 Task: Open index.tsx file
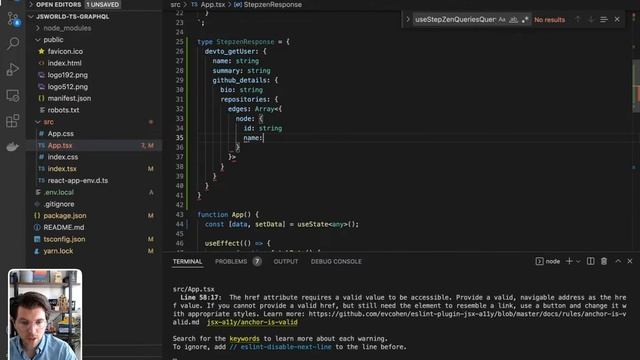pyautogui.click(x=62, y=169)
